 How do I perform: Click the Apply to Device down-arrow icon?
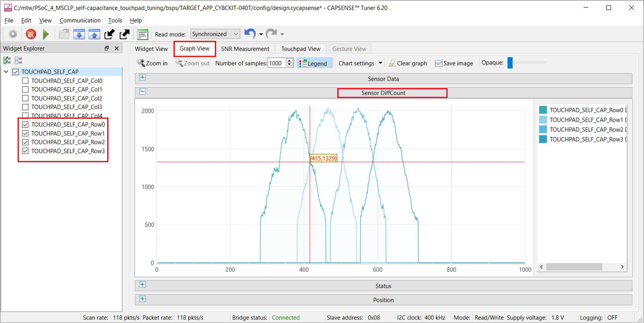[79, 34]
